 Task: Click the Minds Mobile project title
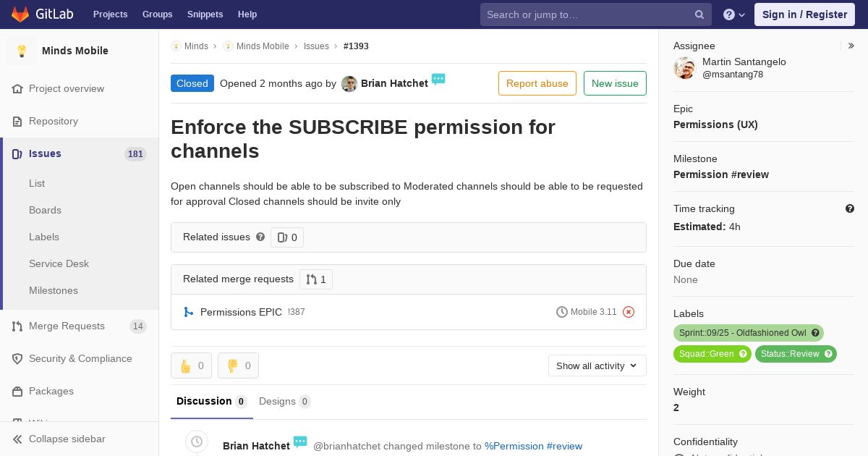75,51
